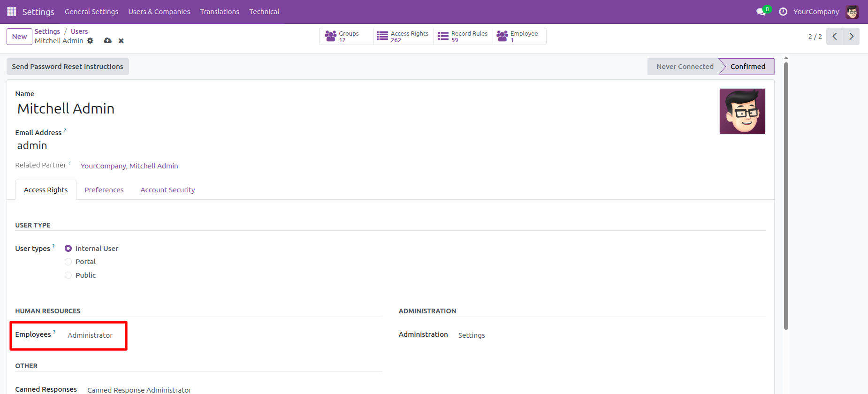This screenshot has height=394, width=868.
Task: Open the chat conversations icon with badge
Action: [761, 12]
